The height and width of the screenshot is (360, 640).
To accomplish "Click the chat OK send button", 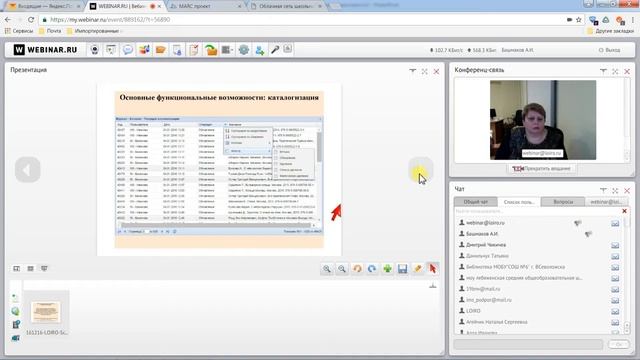I will 618,344.
